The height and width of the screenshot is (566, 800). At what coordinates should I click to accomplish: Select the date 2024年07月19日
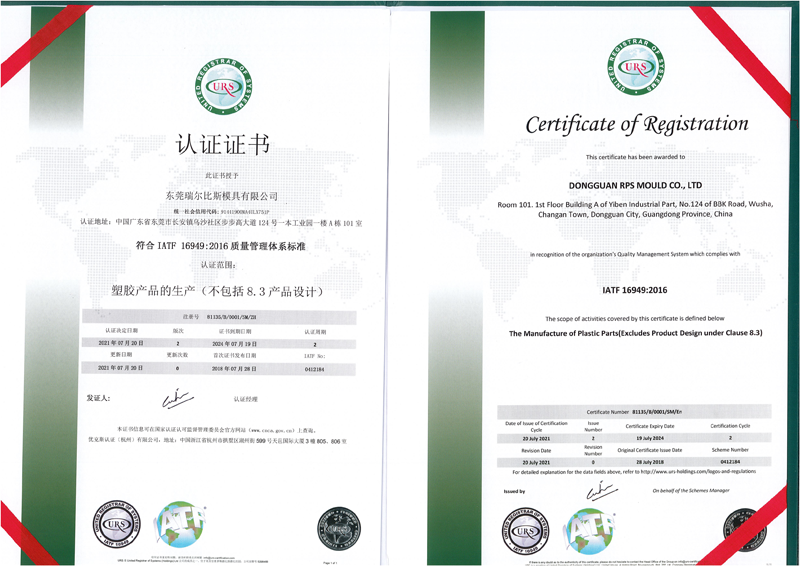click(x=235, y=344)
